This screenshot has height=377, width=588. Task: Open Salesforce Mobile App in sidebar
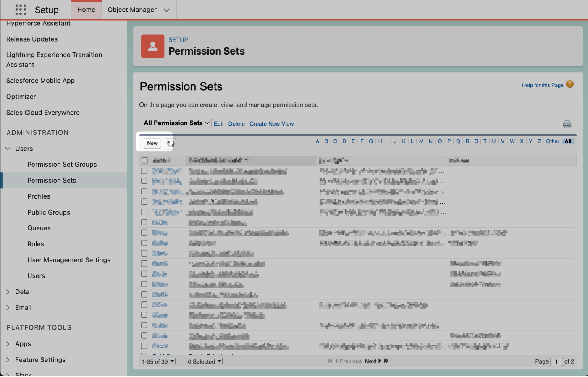click(x=40, y=81)
